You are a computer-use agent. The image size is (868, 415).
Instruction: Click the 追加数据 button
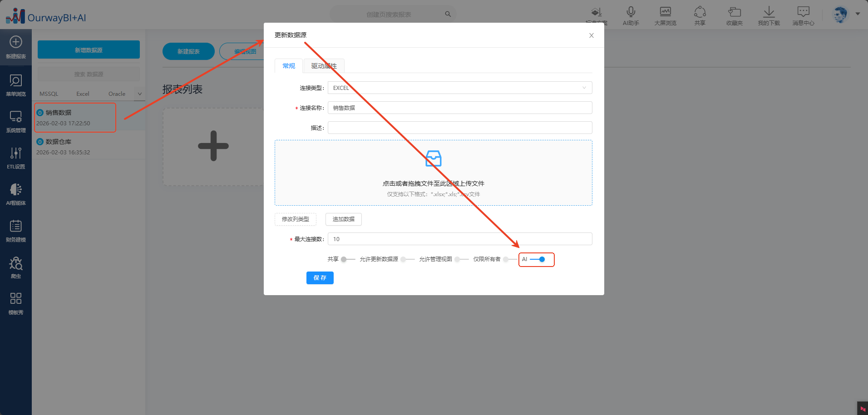point(344,219)
